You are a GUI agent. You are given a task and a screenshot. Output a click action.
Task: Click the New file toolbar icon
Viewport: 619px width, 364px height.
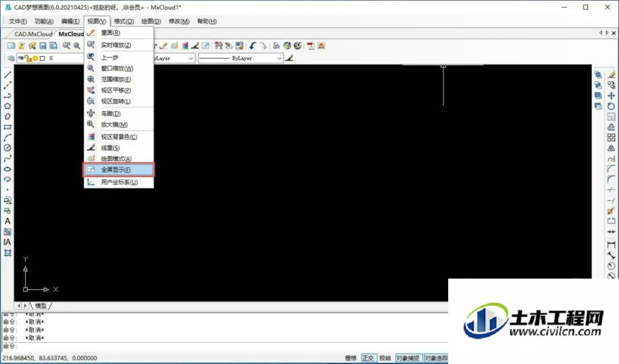[11, 46]
